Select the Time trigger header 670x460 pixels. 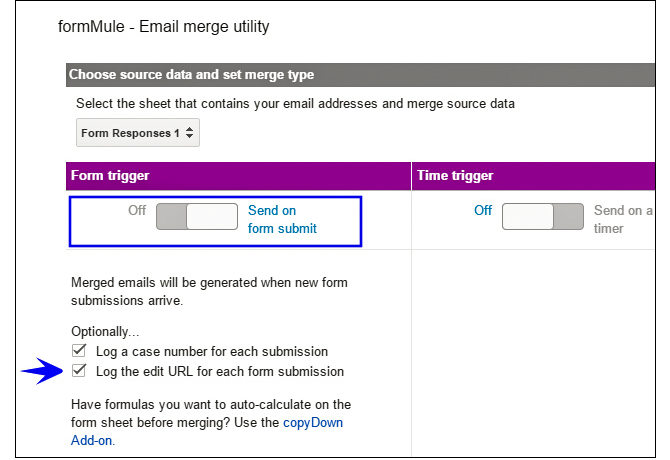(x=455, y=175)
